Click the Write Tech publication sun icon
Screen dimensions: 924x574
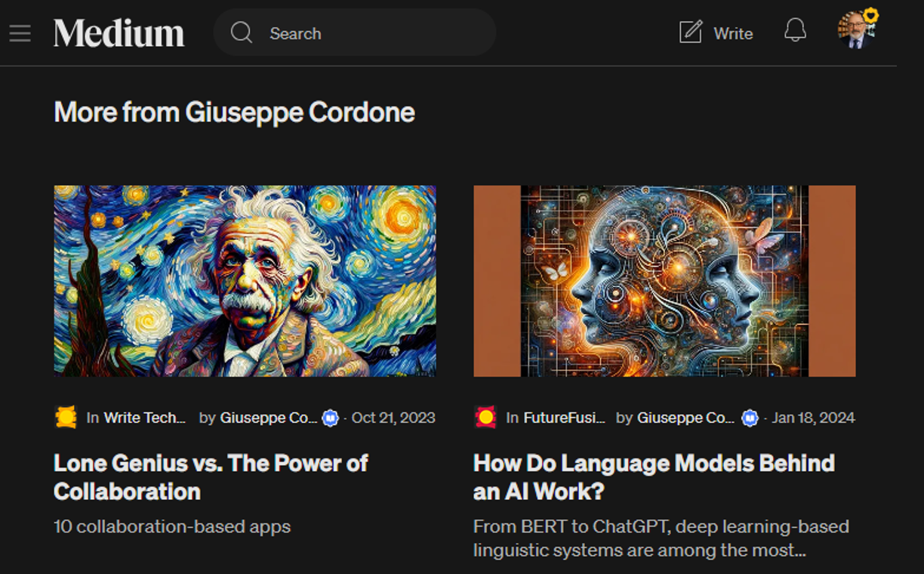click(66, 417)
